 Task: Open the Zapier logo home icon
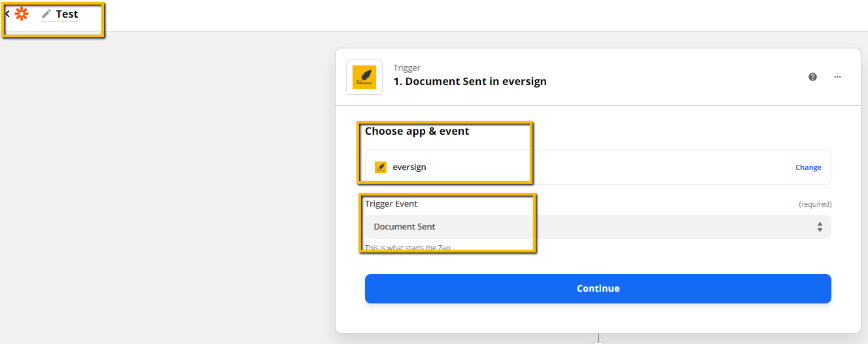(x=22, y=14)
